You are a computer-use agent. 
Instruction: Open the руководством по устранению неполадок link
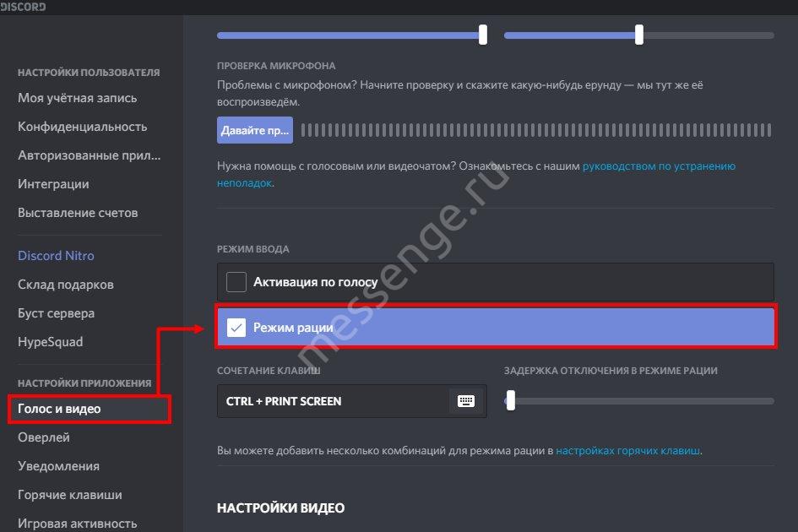click(659, 166)
